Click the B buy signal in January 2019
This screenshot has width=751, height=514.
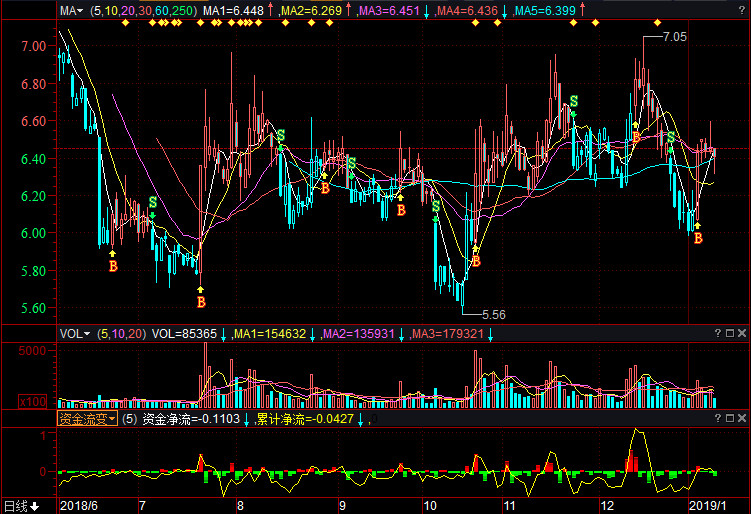pyautogui.click(x=698, y=238)
